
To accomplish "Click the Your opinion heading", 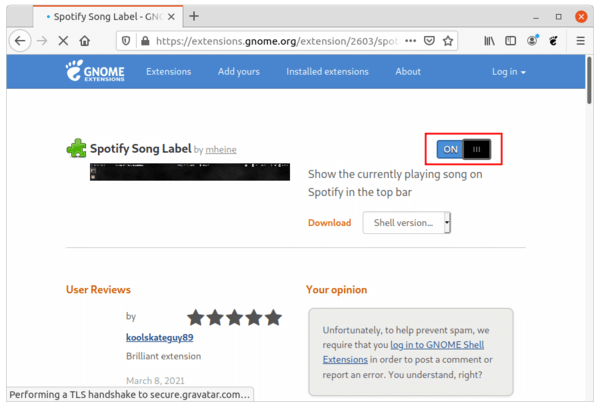I will coord(336,290).
